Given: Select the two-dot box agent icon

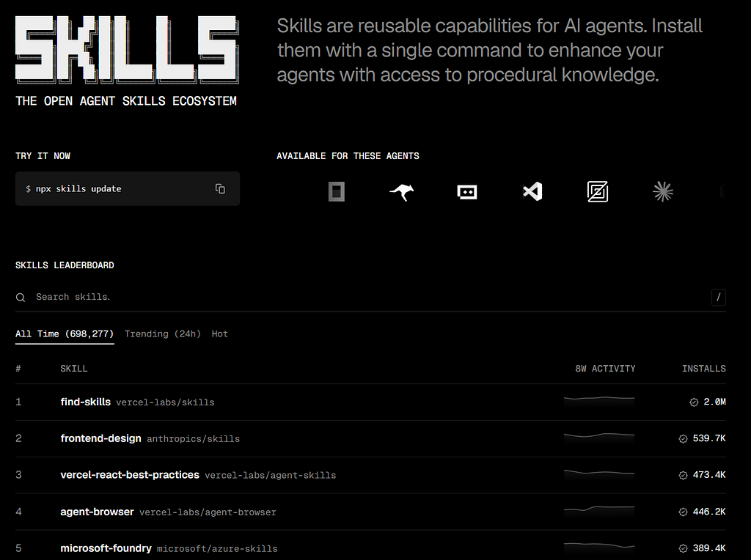Looking at the screenshot, I should pyautogui.click(x=467, y=192).
